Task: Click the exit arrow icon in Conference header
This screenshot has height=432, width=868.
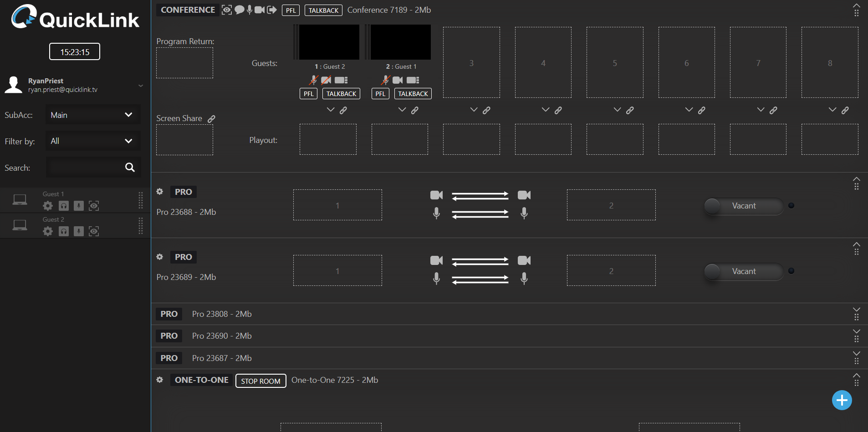Action: coord(272,10)
